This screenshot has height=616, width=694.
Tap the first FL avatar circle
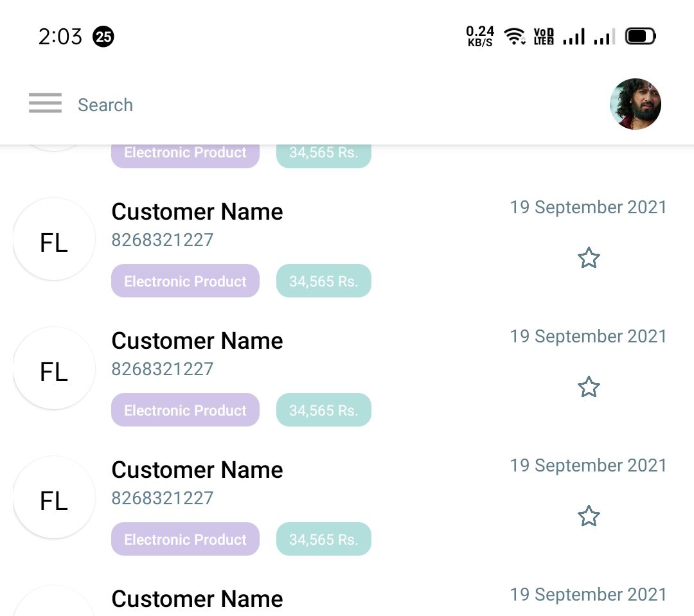click(x=54, y=239)
